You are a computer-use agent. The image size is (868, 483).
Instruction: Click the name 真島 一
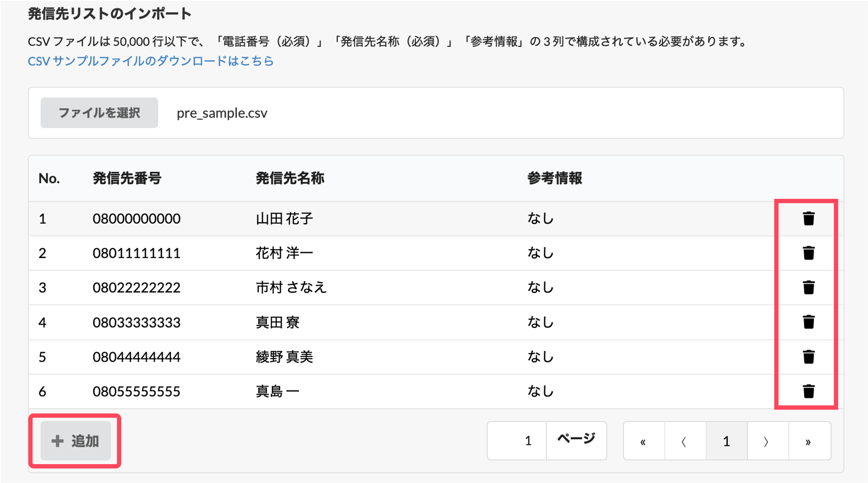[278, 391]
